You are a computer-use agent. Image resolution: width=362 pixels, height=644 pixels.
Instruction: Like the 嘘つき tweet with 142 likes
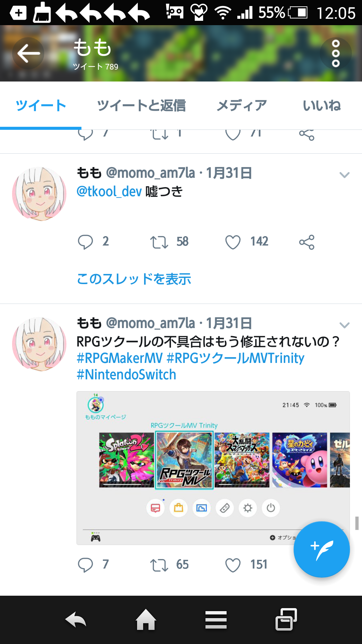(x=233, y=242)
